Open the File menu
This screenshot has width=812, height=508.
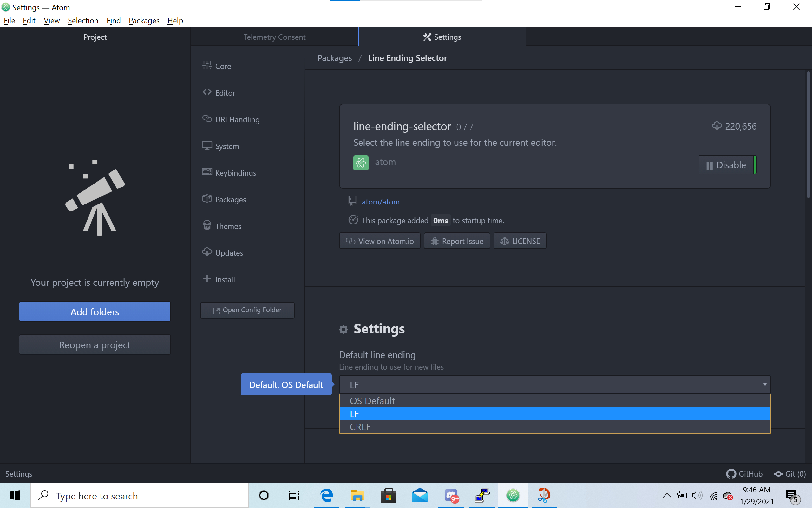click(10, 21)
